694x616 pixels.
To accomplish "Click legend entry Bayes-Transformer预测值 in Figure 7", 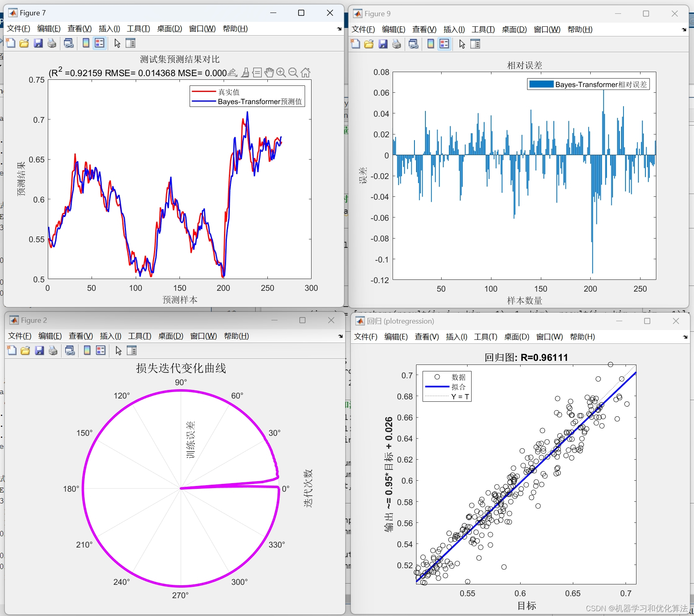I will (260, 102).
